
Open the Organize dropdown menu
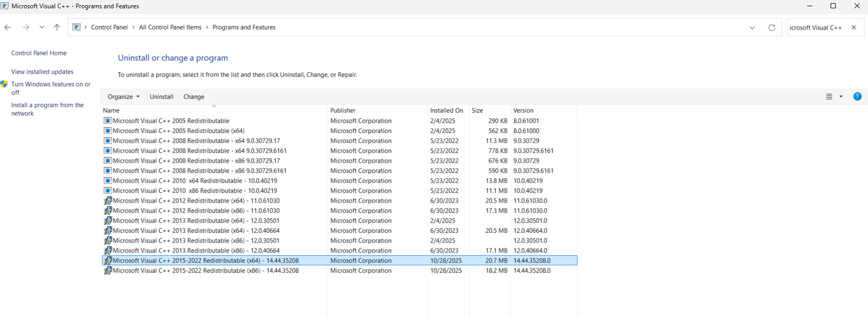pyautogui.click(x=123, y=97)
